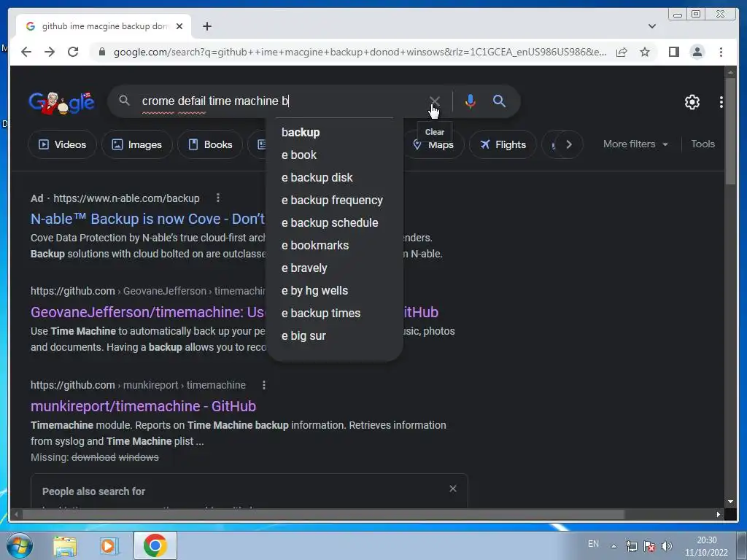Image resolution: width=747 pixels, height=560 pixels.
Task: Choose 'e bravely' suggestion
Action: point(334,268)
